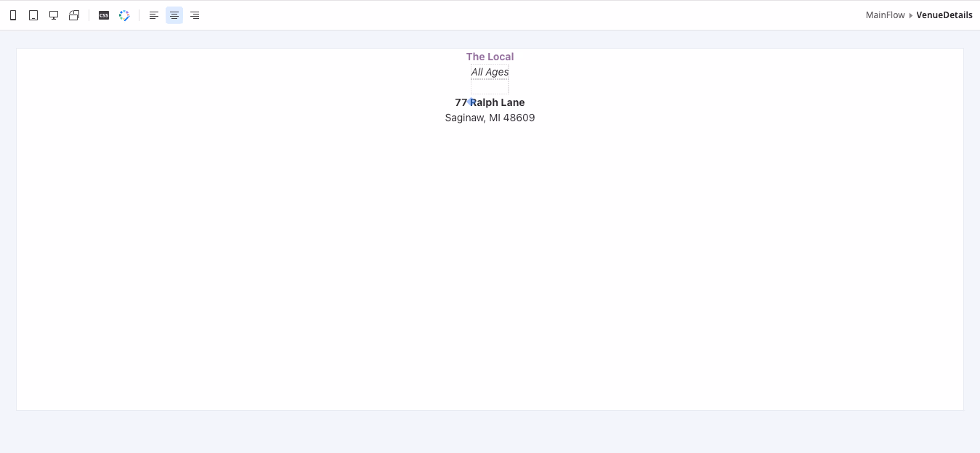Image resolution: width=980 pixels, height=453 pixels.
Task: Click MainFlow in the navigation path
Action: pyautogui.click(x=885, y=15)
